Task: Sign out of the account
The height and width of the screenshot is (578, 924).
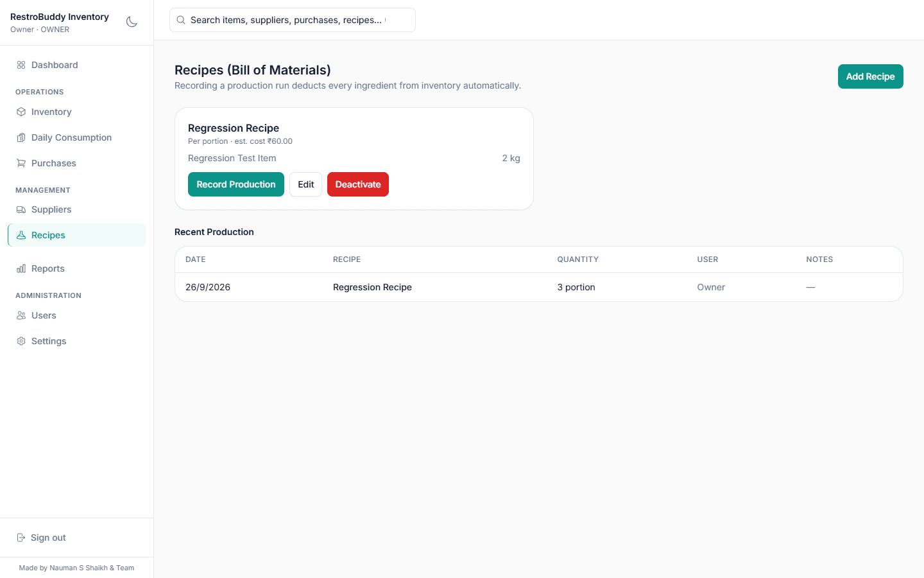Action: [x=76, y=538]
